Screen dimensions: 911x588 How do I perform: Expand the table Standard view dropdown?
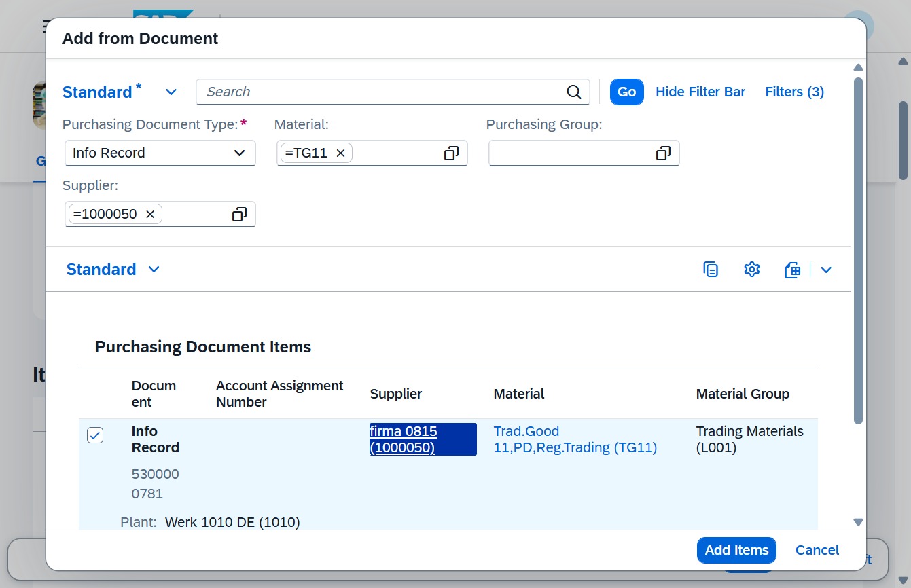[154, 270]
